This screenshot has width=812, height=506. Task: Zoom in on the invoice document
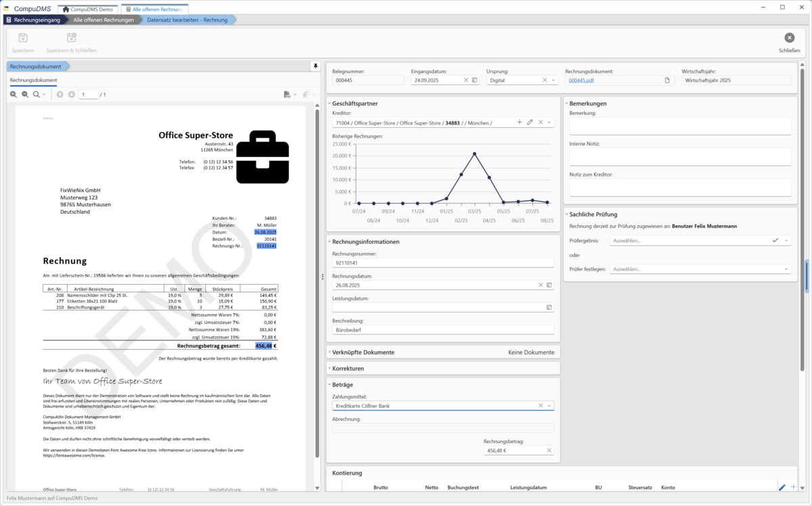pos(14,95)
